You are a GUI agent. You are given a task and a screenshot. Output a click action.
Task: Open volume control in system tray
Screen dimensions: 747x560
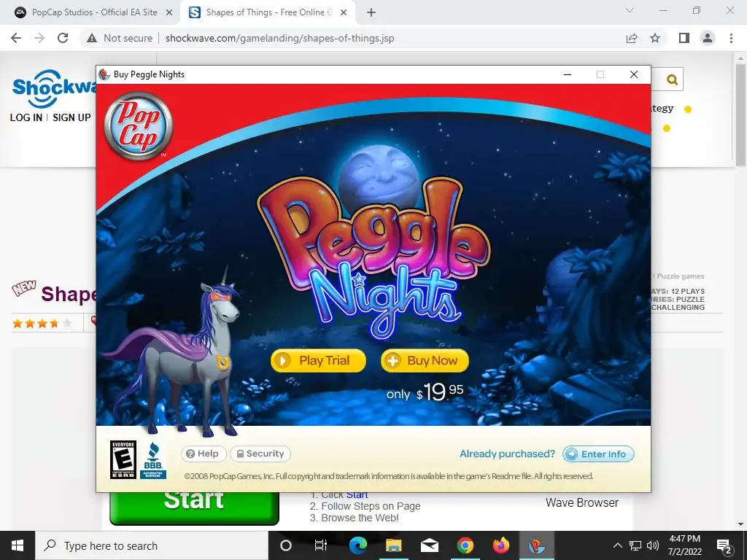(x=653, y=545)
